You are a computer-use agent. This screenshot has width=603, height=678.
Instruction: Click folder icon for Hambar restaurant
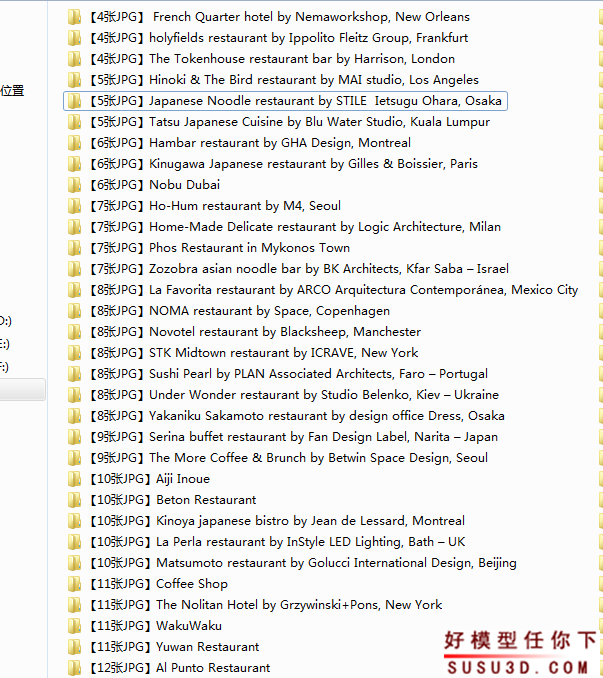[x=74, y=143]
